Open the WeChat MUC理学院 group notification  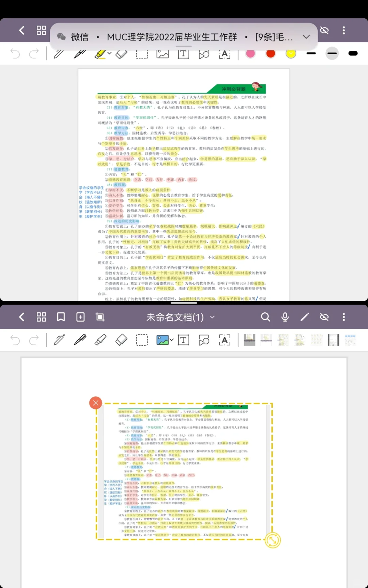184,37
